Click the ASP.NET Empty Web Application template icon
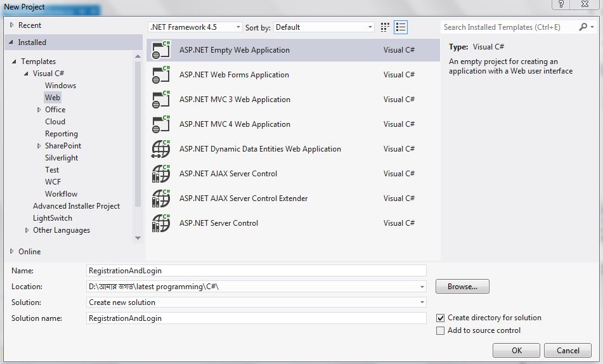The height and width of the screenshot is (364, 603). 161,51
